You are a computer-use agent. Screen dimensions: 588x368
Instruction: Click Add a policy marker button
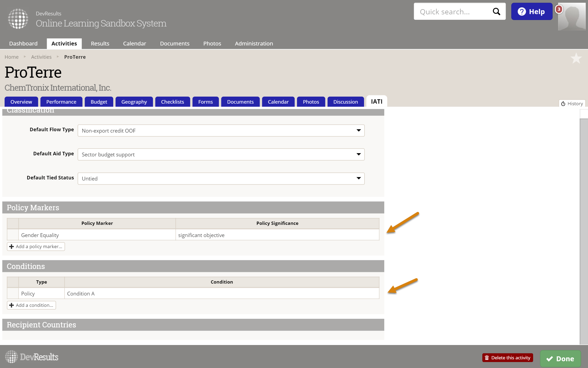(36, 247)
